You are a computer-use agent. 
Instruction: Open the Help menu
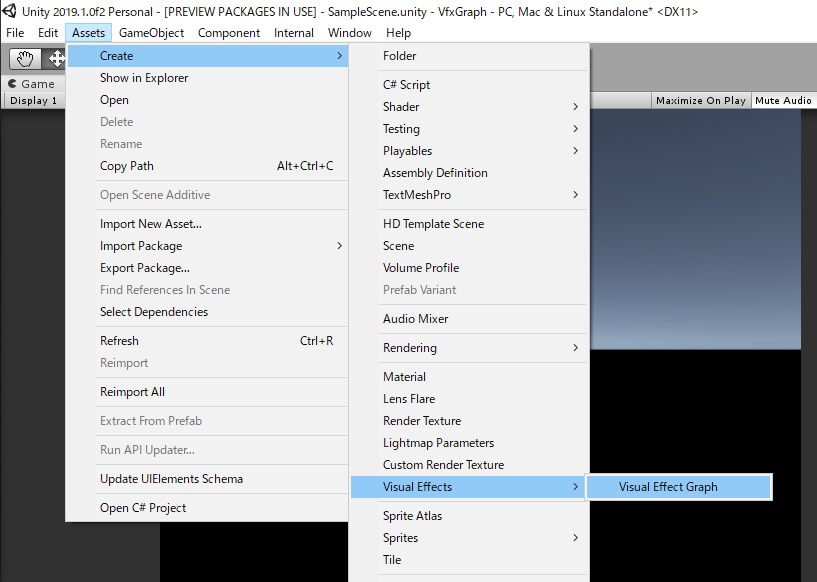click(x=399, y=33)
